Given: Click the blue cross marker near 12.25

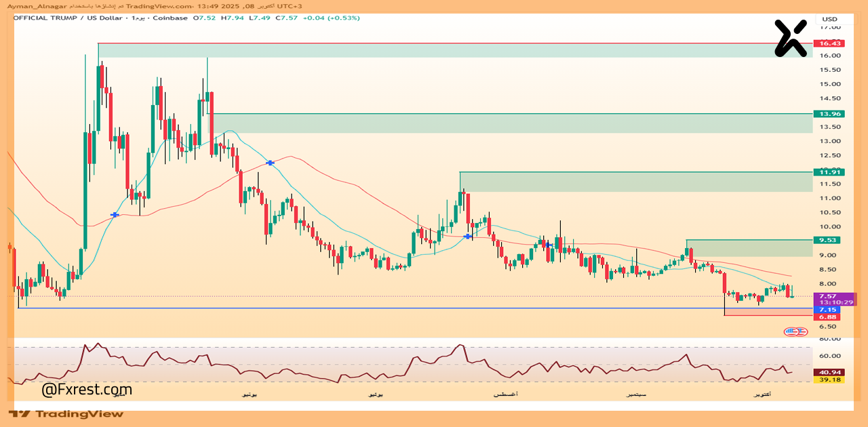Looking at the screenshot, I should 270,163.
